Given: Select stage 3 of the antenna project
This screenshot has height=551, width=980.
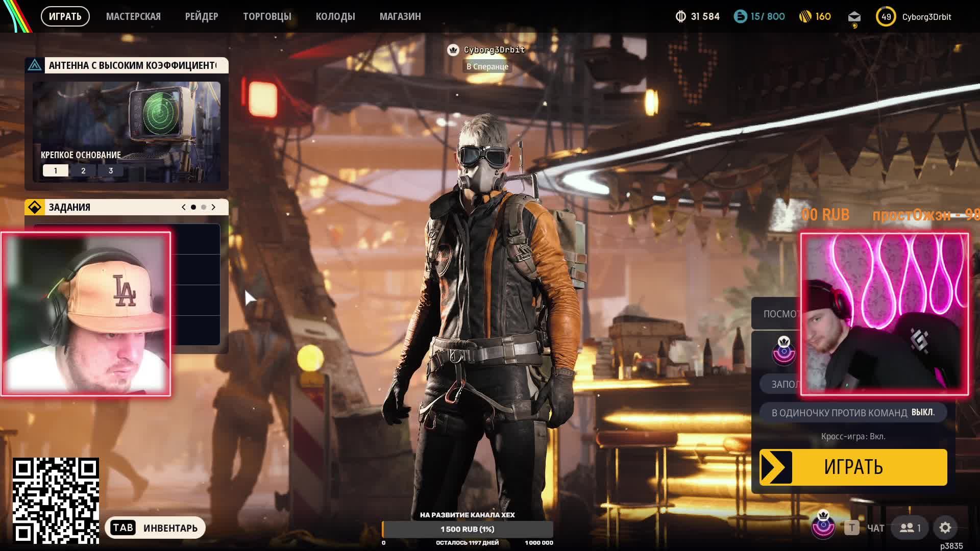Looking at the screenshot, I should pyautogui.click(x=111, y=171).
